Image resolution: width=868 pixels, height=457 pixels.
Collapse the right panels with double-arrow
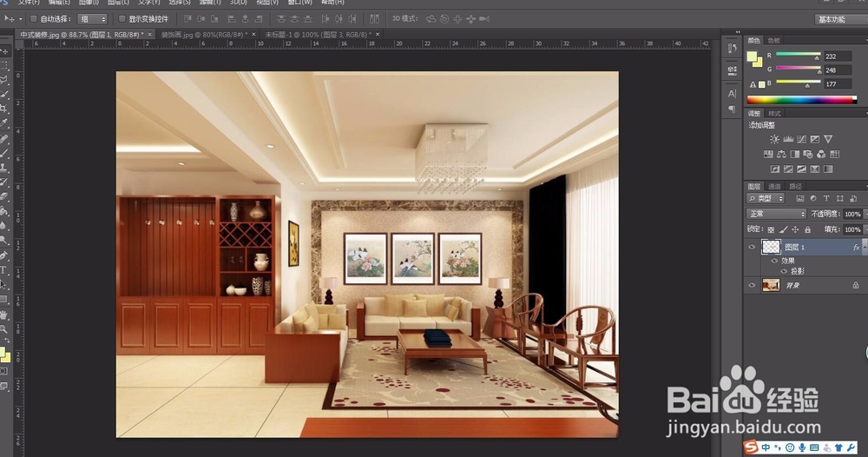click(x=738, y=32)
